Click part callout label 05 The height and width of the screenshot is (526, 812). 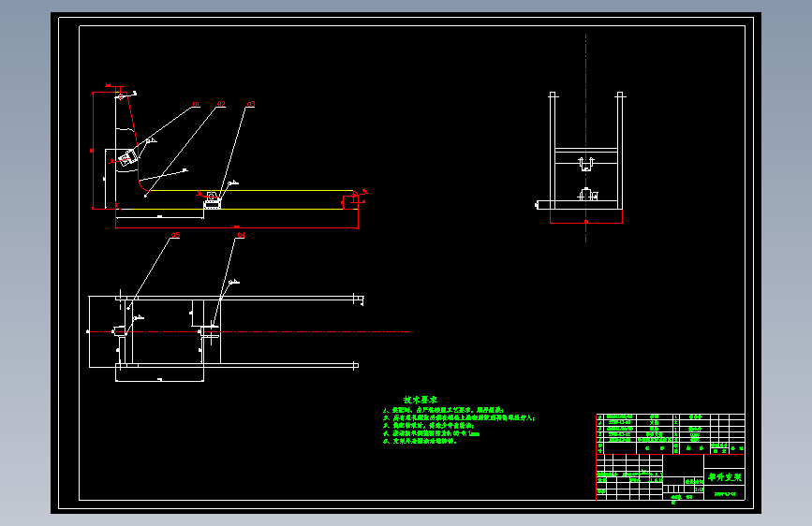pyautogui.click(x=175, y=235)
